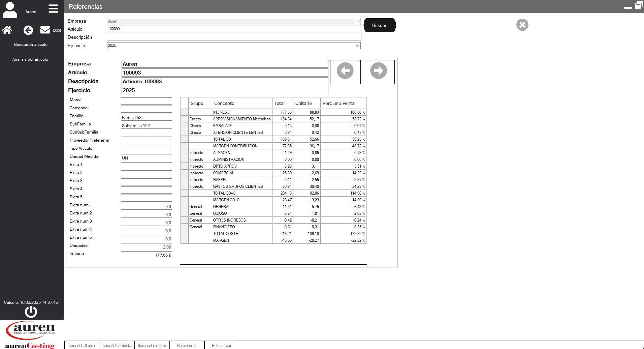This screenshot has width=644, height=349.
Task: Switch to Tasa Act Directa tab
Action: [82, 345]
